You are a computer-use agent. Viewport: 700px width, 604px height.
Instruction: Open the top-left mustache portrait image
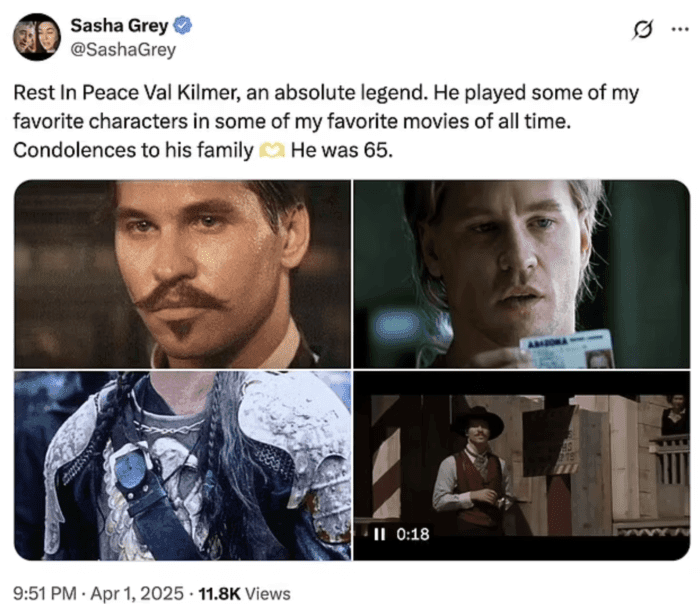182,274
